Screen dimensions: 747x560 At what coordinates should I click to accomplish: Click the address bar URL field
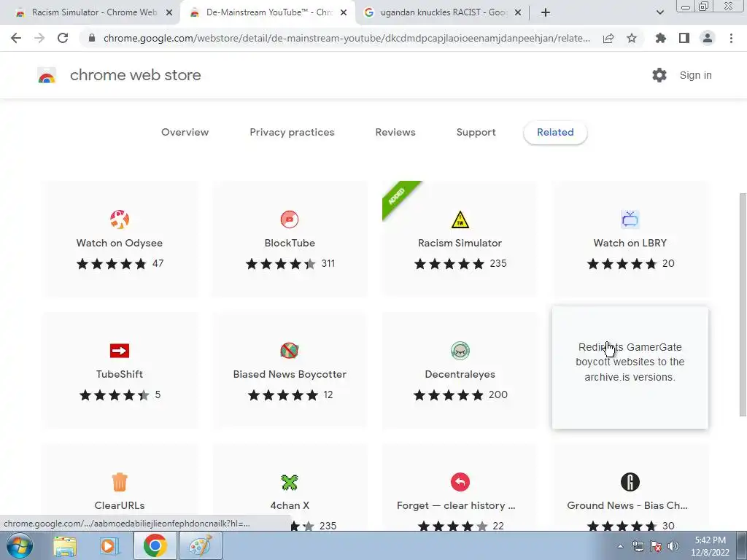[347, 38]
